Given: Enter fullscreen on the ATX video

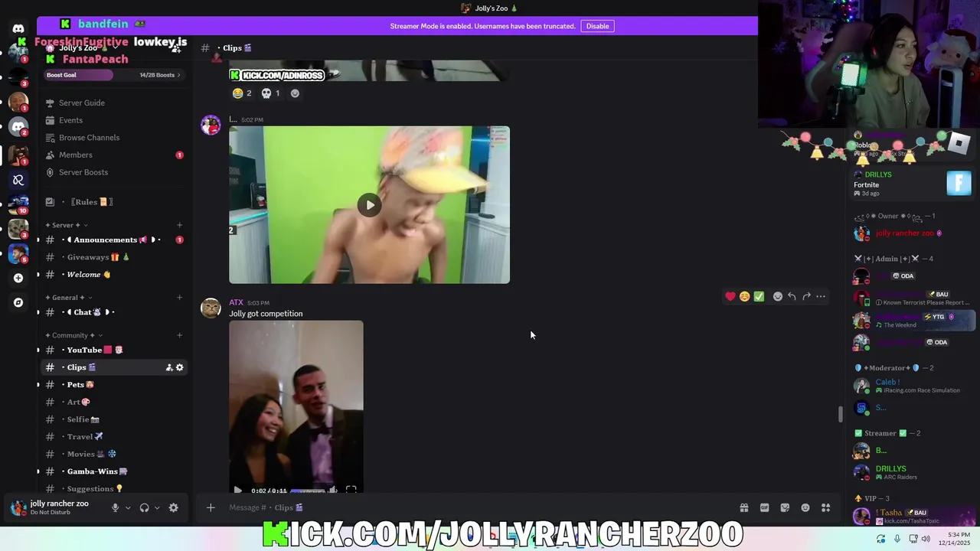Looking at the screenshot, I should tap(351, 490).
